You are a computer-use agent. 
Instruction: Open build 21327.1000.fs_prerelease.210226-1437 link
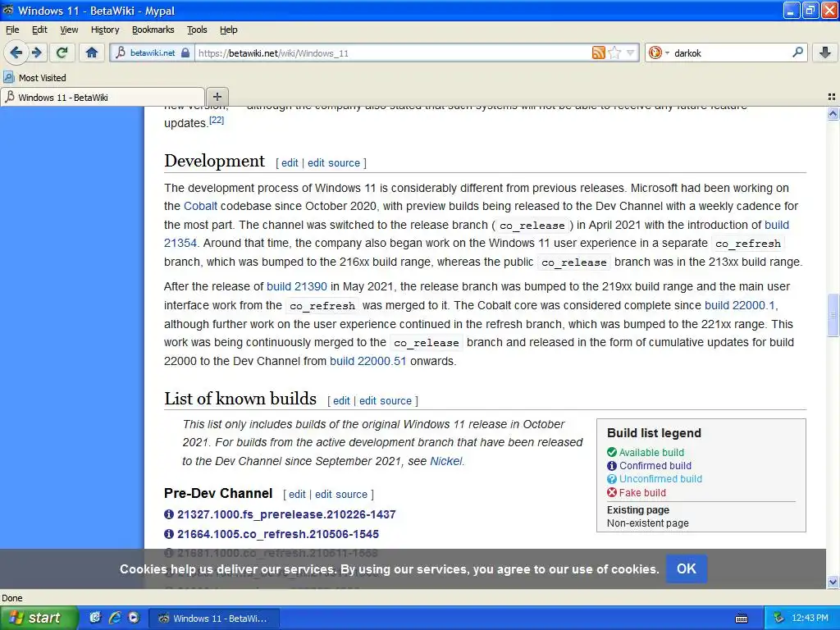[x=286, y=514]
